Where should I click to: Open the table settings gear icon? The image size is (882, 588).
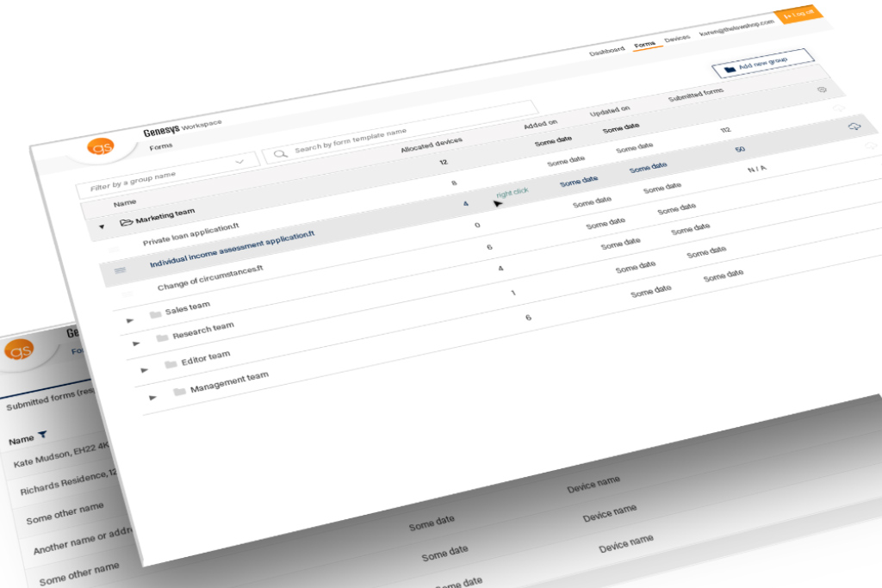[x=822, y=90]
